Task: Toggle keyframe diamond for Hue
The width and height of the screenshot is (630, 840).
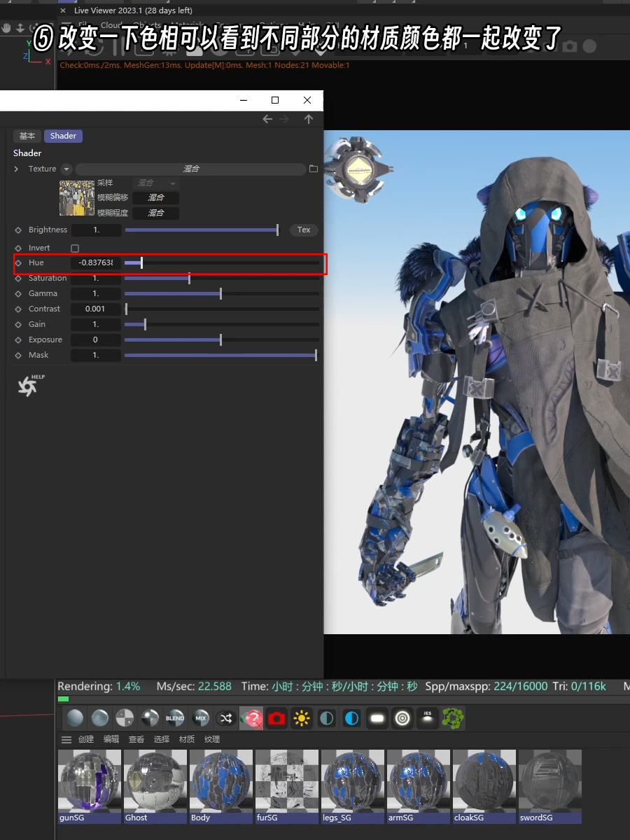Action: coord(18,263)
